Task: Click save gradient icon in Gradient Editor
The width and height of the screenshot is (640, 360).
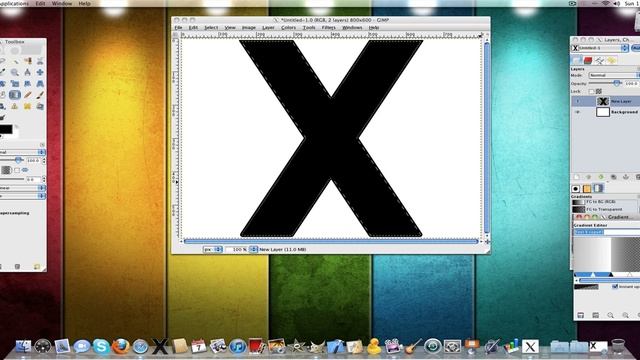Action: coord(580,315)
